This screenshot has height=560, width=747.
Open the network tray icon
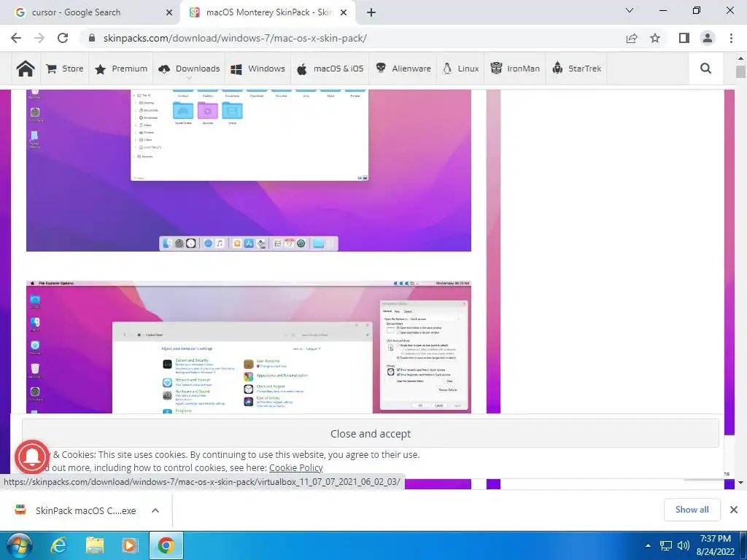coord(665,545)
